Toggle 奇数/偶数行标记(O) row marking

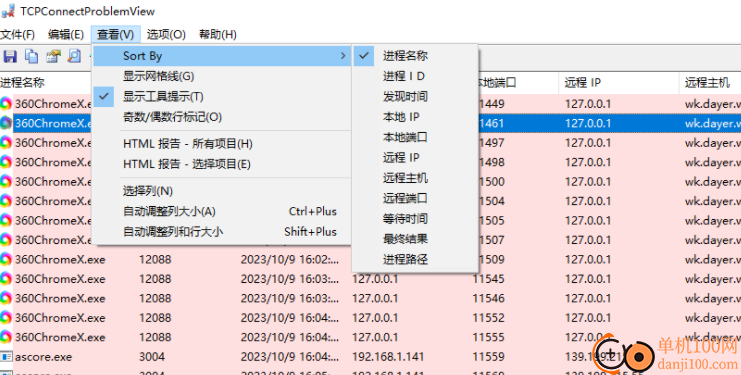point(222,117)
